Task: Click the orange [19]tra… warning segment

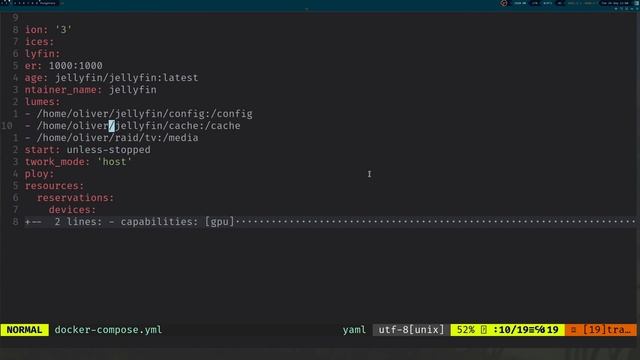Action: (x=601, y=330)
